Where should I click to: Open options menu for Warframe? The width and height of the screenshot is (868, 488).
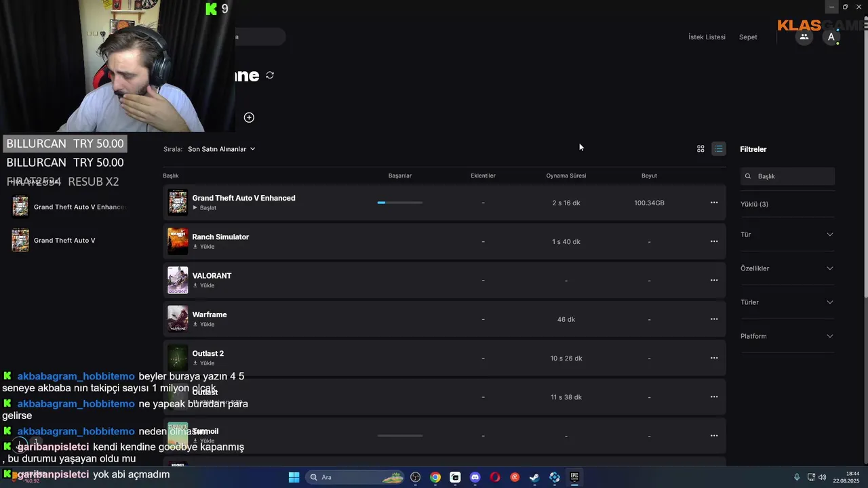coord(713,319)
